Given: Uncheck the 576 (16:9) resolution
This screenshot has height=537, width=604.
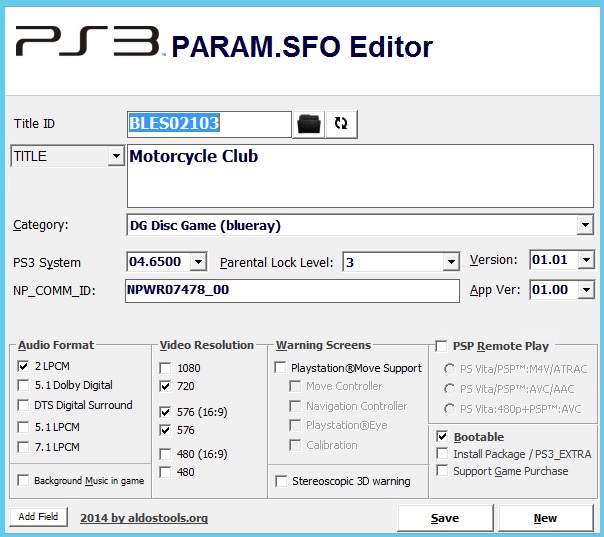Looking at the screenshot, I should (165, 412).
